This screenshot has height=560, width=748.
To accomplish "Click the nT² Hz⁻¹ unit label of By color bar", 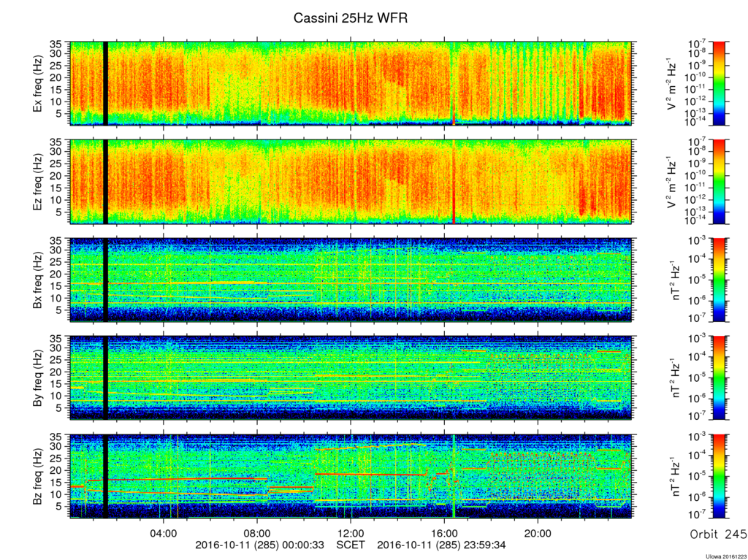I will [676, 377].
